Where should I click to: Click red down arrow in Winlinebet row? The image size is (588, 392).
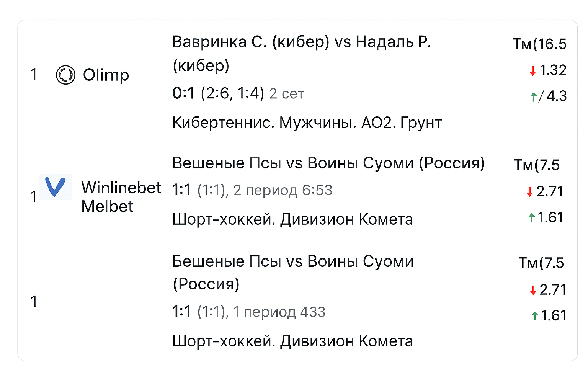click(530, 192)
